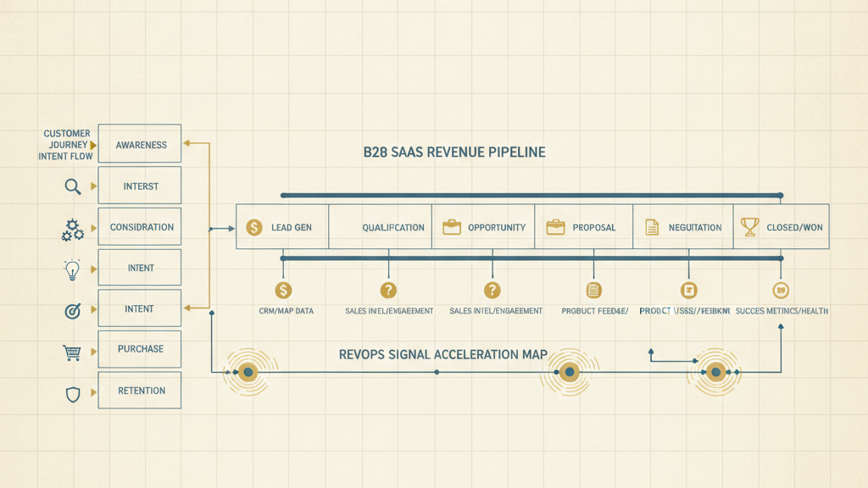
Task: Click the dollar icon above CRM/MAP Data
Action: tap(283, 290)
